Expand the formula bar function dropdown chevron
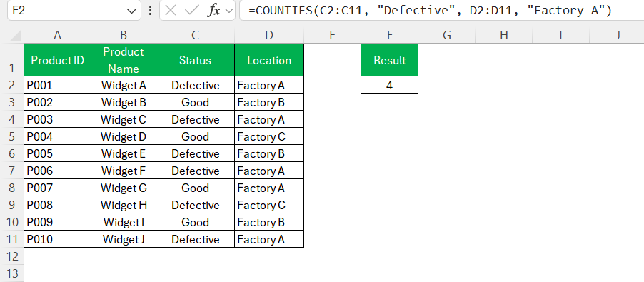Screen dimensions: 644x282 click(x=229, y=11)
